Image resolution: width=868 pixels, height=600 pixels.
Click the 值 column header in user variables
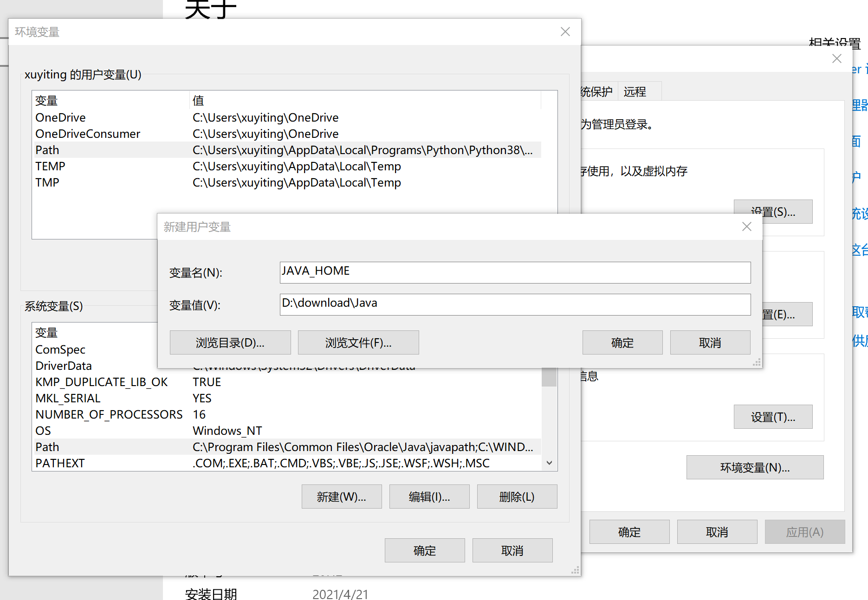365,100
